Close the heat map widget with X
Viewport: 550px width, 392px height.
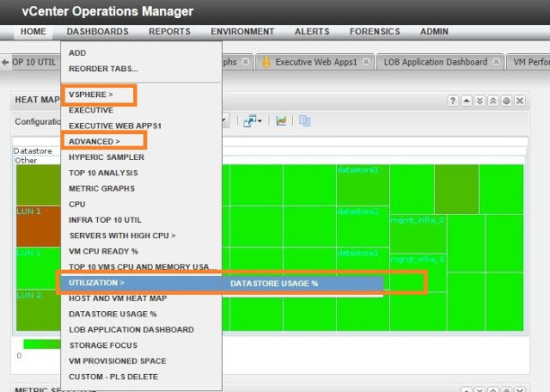pyautogui.click(x=519, y=101)
